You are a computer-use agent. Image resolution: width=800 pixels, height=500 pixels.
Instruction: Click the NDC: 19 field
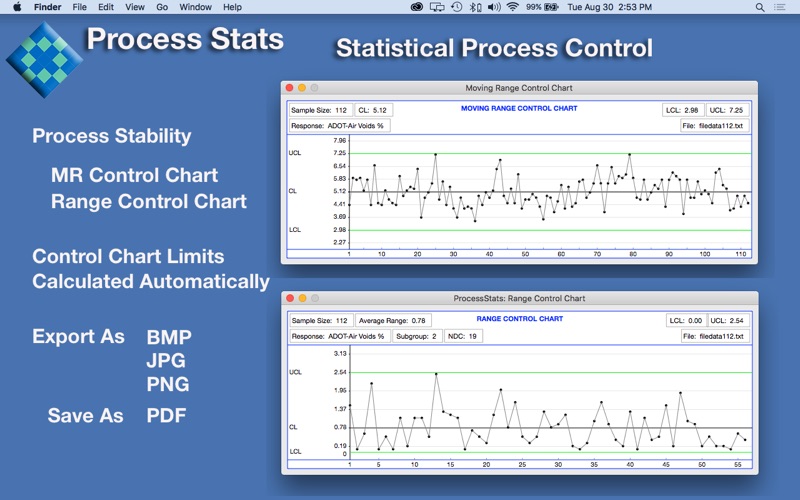coord(463,336)
